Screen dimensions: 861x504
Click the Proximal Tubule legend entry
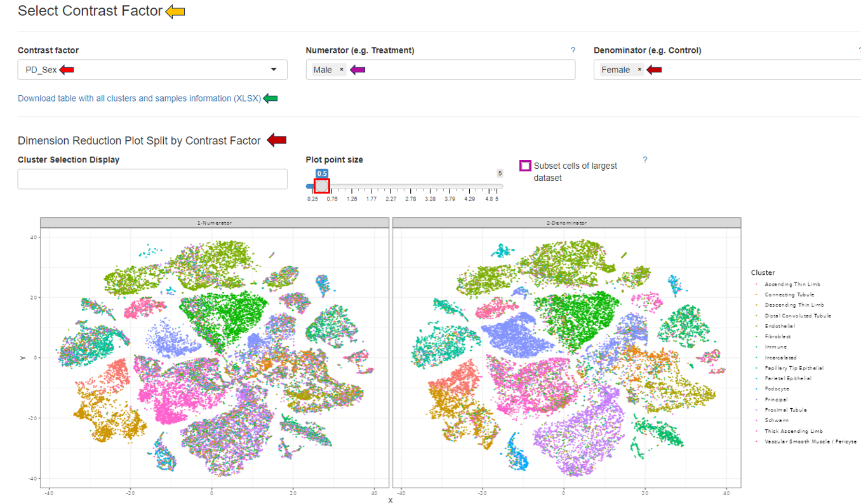(785, 410)
